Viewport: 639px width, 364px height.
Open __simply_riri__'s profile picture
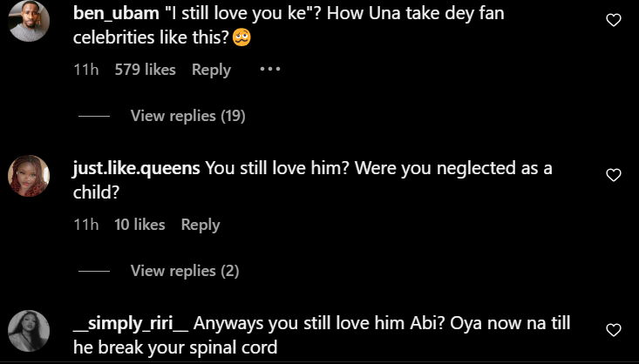coord(28,331)
